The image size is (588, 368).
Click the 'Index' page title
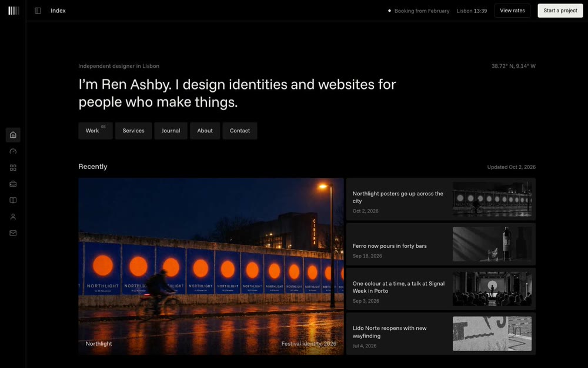point(58,11)
